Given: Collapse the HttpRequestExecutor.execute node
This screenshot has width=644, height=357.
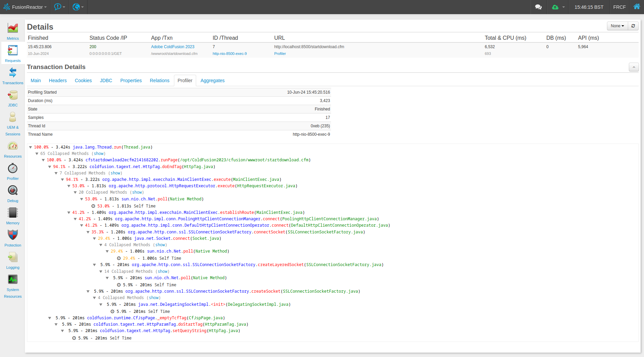Looking at the screenshot, I should tap(69, 186).
